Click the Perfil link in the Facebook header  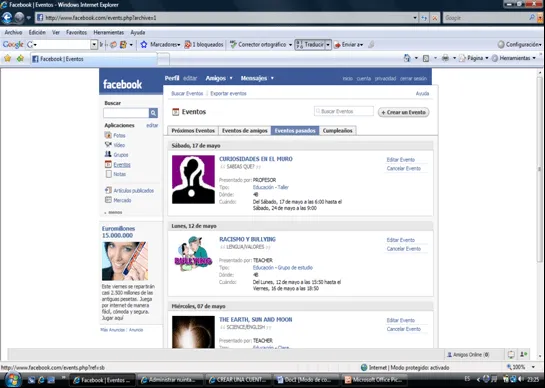pos(172,78)
